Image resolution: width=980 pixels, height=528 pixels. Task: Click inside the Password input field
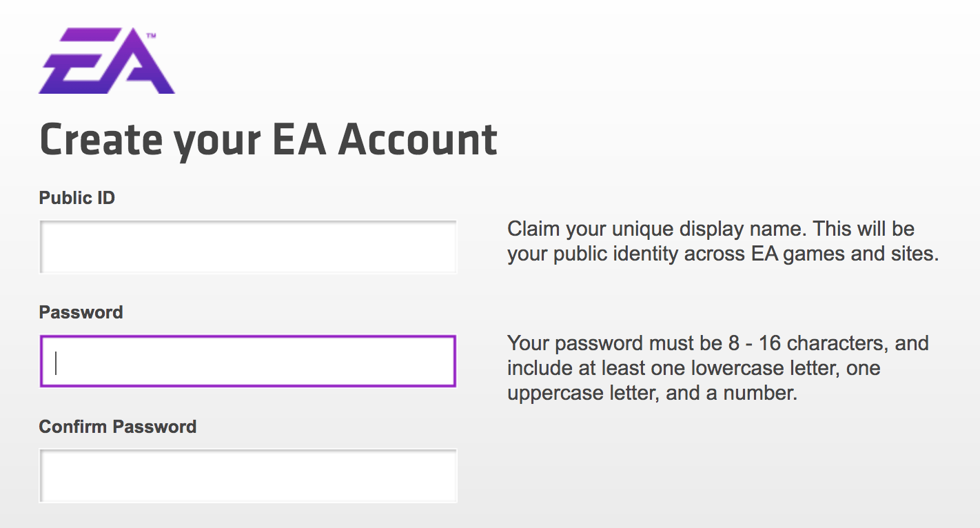[248, 361]
